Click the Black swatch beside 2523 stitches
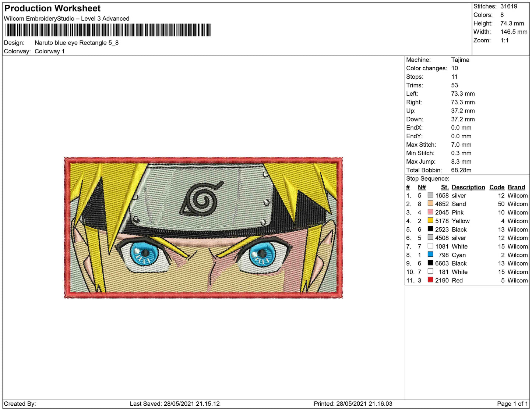Viewport: 532px width, 409px height. coord(430,229)
